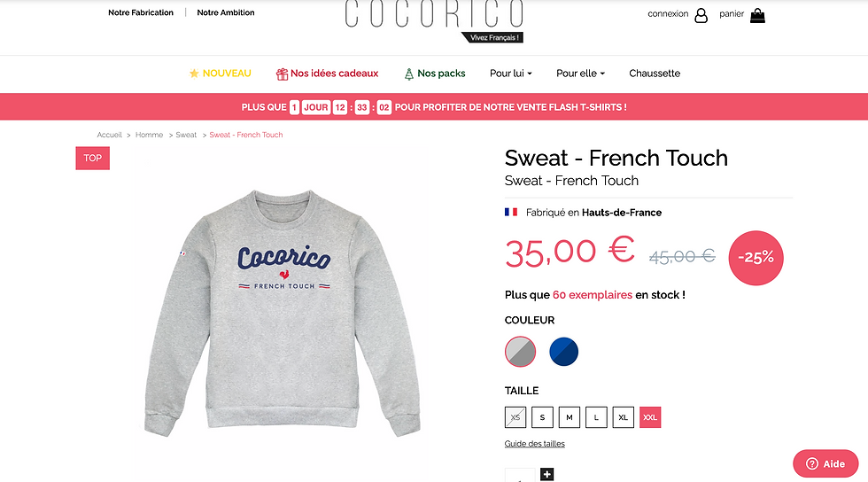Viewport: 868px width, 482px height.
Task: Select size M
Action: [569, 417]
